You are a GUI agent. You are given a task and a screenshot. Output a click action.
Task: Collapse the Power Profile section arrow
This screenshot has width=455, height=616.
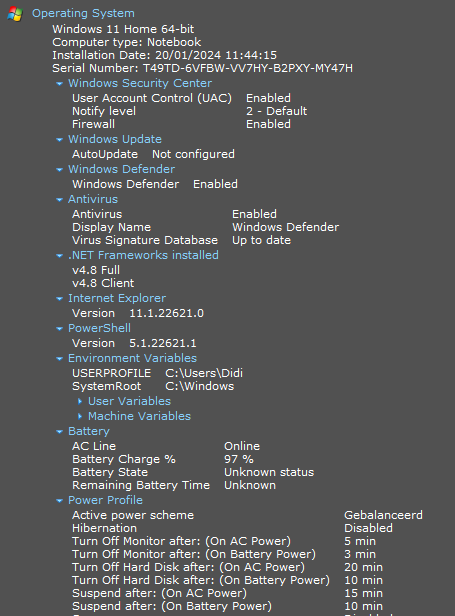(60, 500)
